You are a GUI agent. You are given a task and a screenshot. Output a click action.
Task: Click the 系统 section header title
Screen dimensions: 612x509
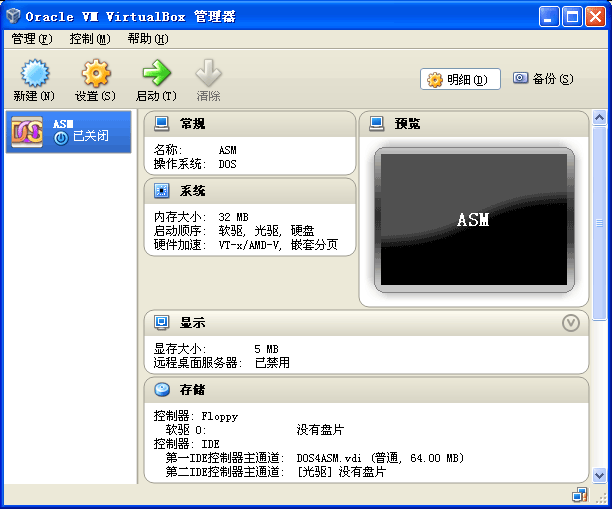(x=192, y=191)
